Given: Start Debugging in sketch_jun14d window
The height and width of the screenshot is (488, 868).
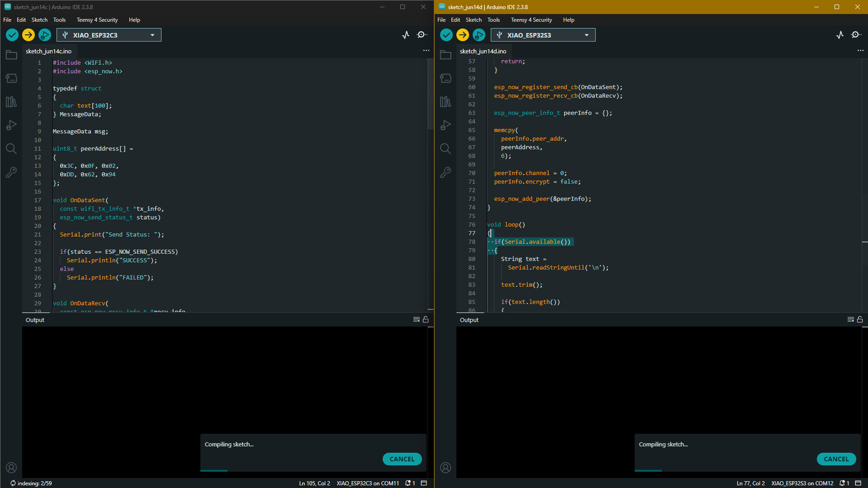Looking at the screenshot, I should pyautogui.click(x=479, y=35).
